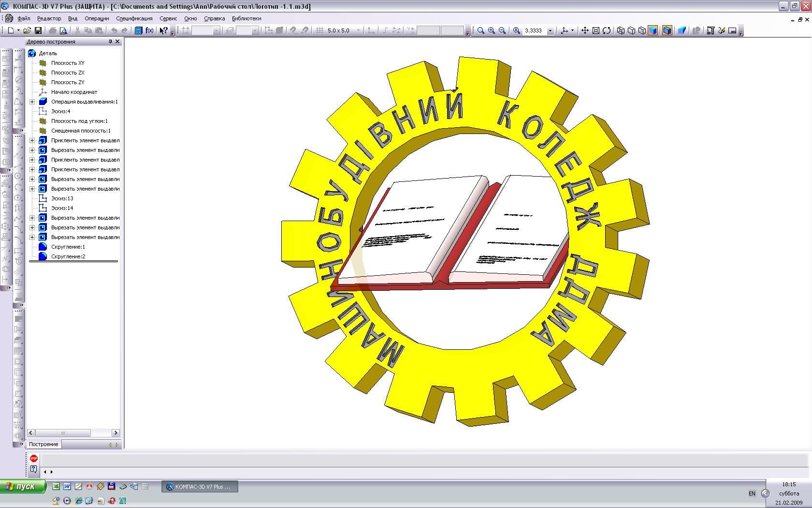Open the grid step 5.0 x 5.0 dropdown
The height and width of the screenshot is (508, 812).
(358, 30)
